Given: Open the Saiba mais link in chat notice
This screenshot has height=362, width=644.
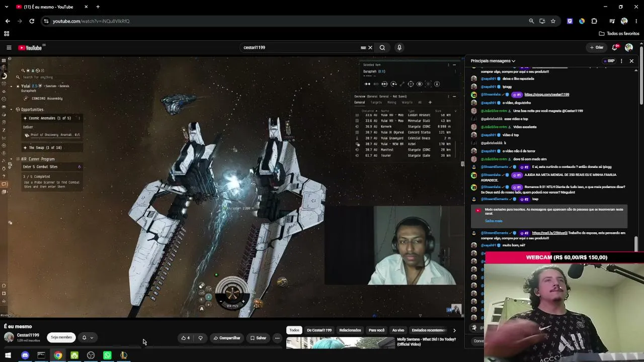Looking at the screenshot, I should click(x=494, y=221).
